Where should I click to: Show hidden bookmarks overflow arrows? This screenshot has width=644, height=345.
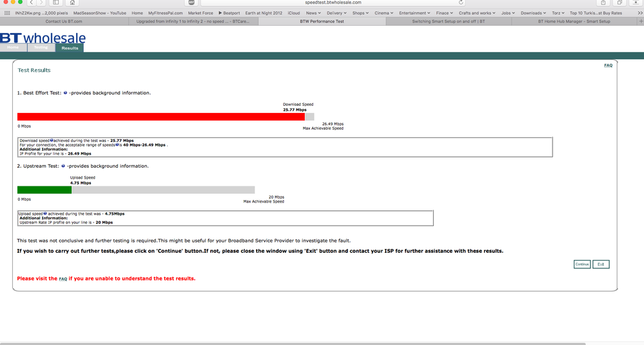coord(640,13)
